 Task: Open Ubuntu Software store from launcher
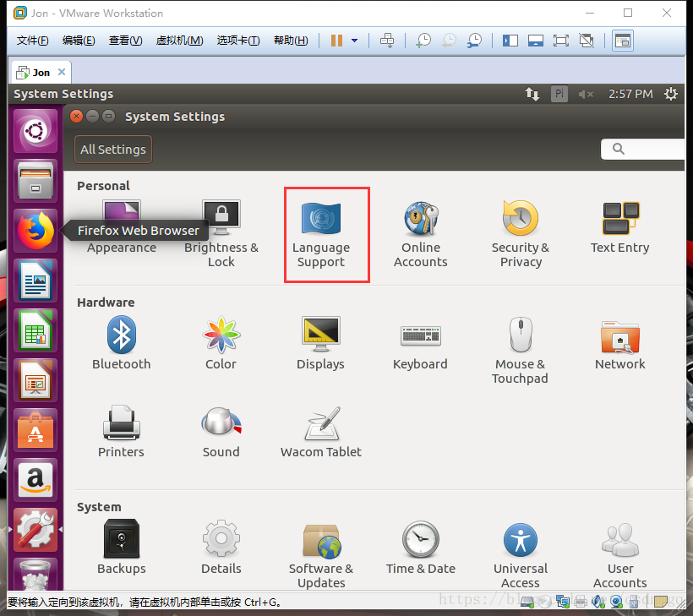[x=35, y=430]
